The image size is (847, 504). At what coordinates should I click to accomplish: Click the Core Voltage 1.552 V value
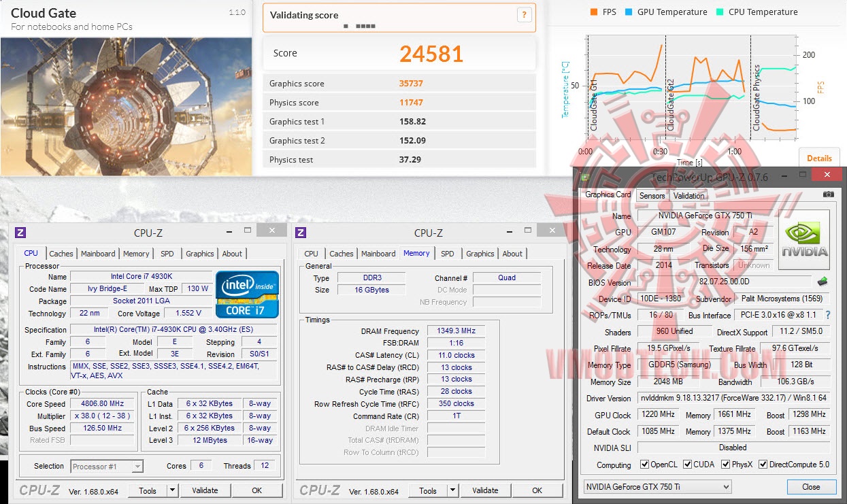pos(188,314)
